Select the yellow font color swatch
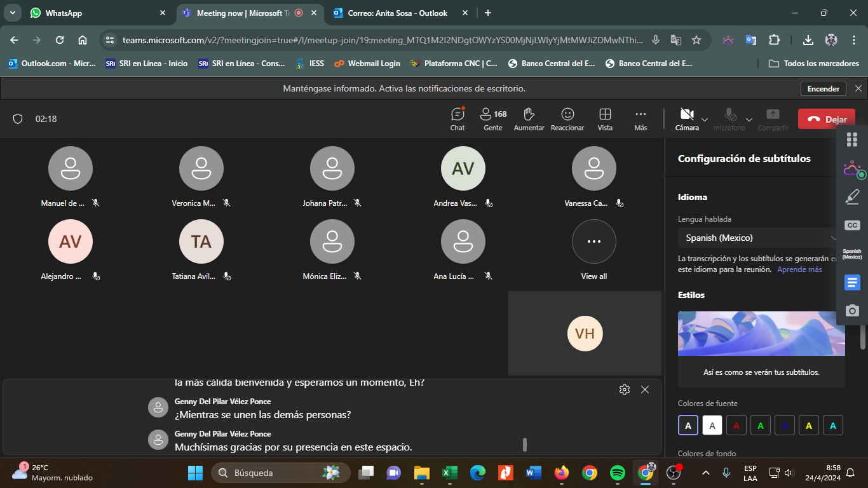Screen dimensions: 868x488 coord(808,426)
